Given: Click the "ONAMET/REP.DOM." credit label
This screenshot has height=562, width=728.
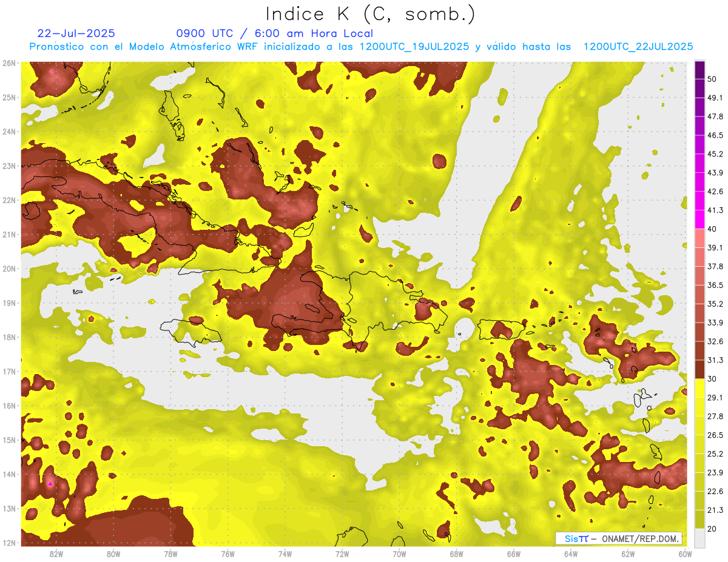Looking at the screenshot, I should pyautogui.click(x=639, y=539).
